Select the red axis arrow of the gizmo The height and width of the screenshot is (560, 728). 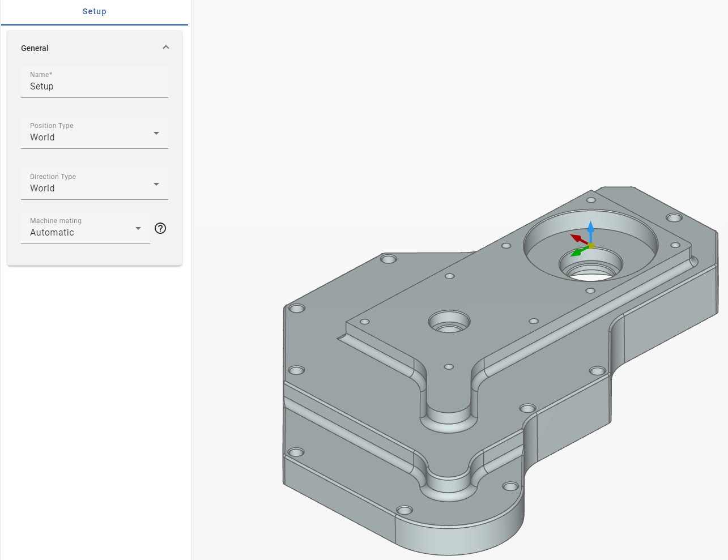coord(579,239)
